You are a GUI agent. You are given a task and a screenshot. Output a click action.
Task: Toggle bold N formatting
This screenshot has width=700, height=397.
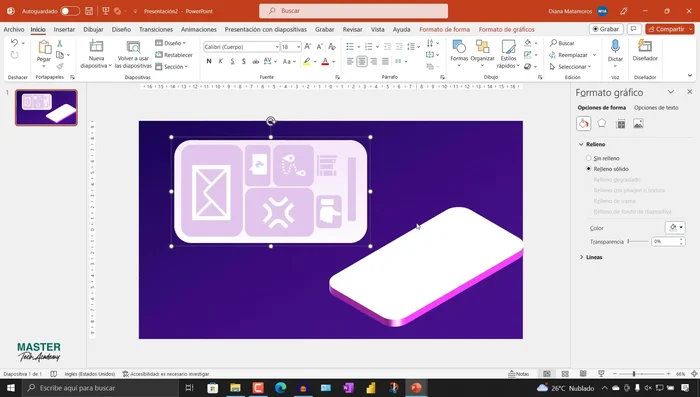tap(209, 61)
